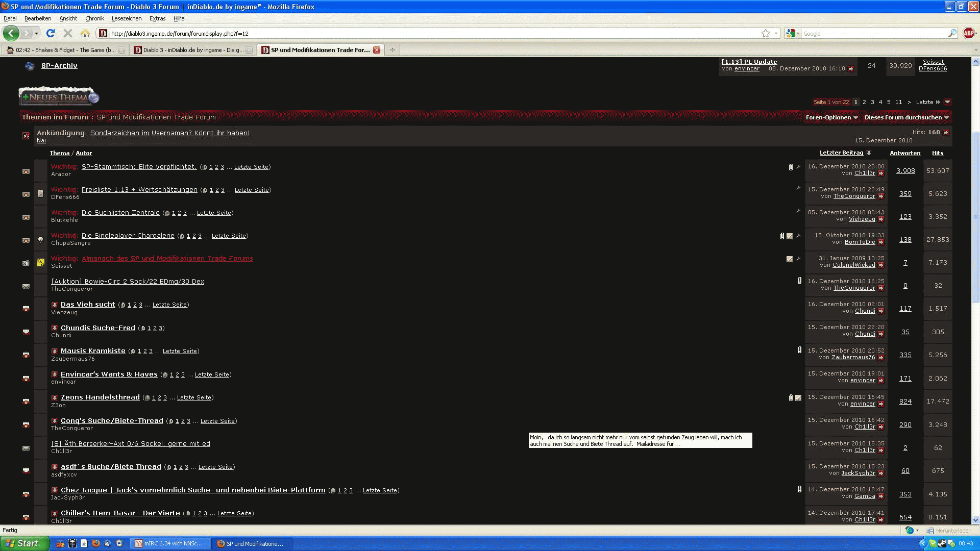The width and height of the screenshot is (980, 551).
Task: Go to first unread in Das Vieh sucht
Action: point(54,305)
